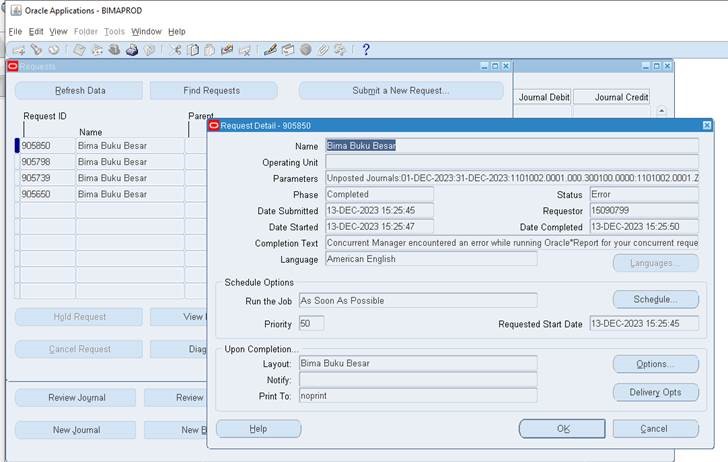Click the Phase field showing Completed

click(x=379, y=195)
